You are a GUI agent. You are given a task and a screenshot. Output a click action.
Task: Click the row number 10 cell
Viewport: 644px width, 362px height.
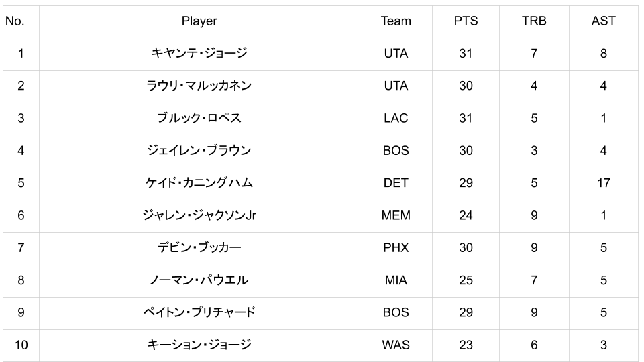click(21, 345)
